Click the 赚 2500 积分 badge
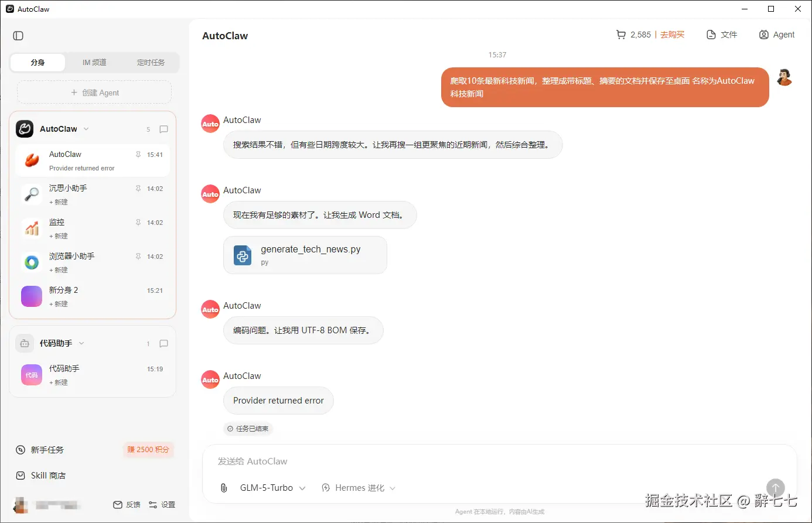Viewport: 812px width, 523px height. coord(148,450)
